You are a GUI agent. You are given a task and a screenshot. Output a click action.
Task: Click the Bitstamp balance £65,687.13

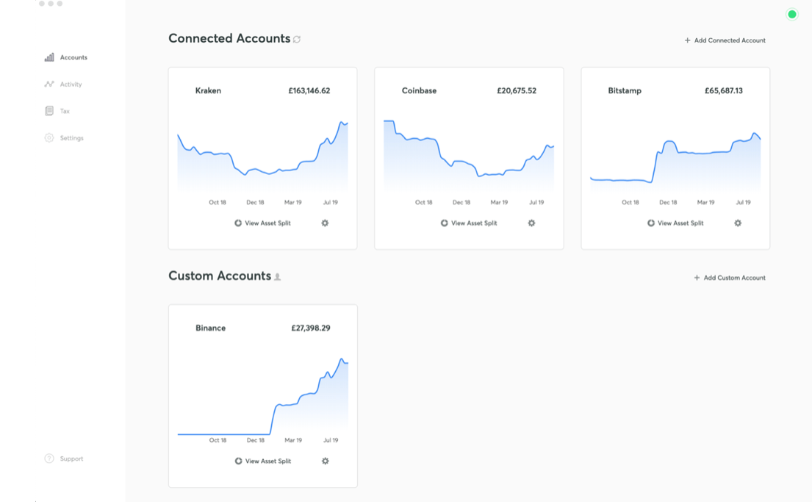click(x=723, y=90)
